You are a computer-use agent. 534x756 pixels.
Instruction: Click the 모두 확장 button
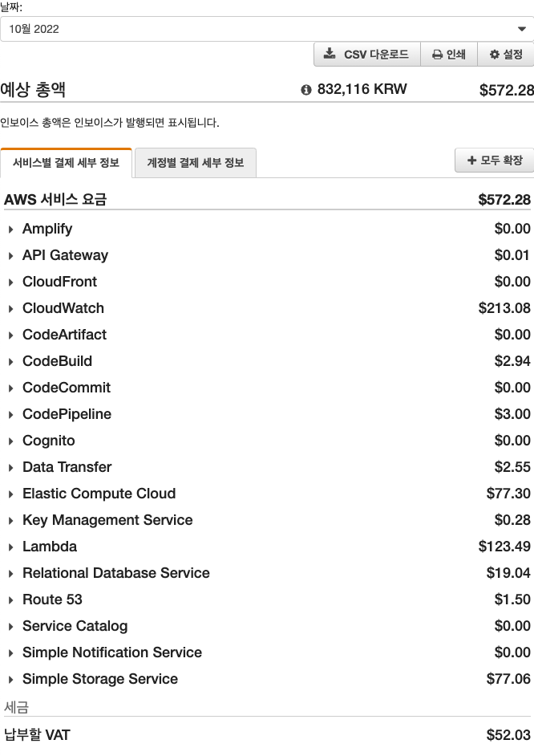pos(495,160)
